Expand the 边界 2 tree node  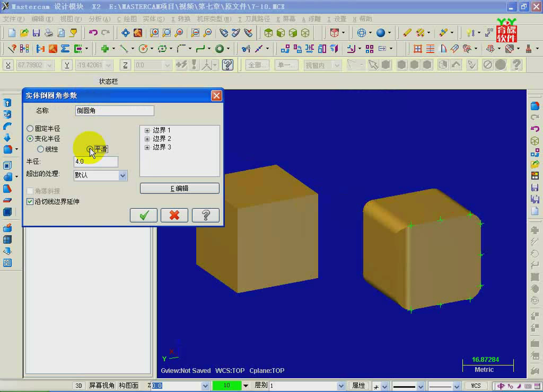pyautogui.click(x=147, y=139)
